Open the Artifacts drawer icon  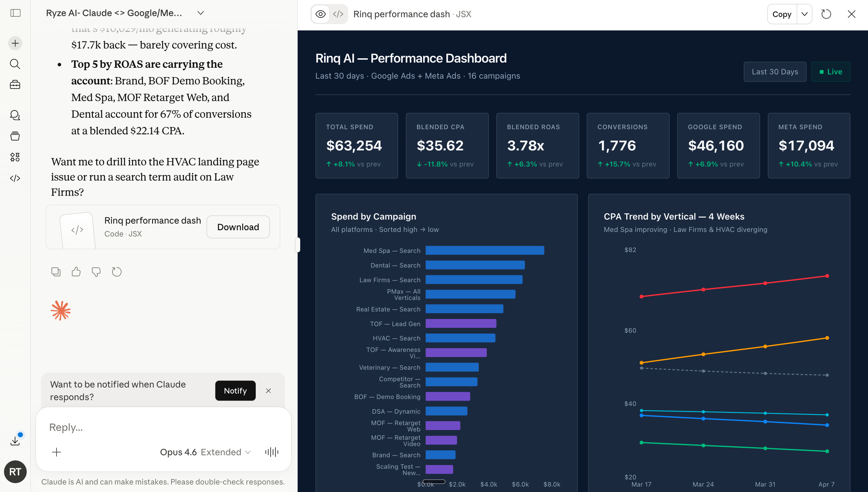point(15,136)
